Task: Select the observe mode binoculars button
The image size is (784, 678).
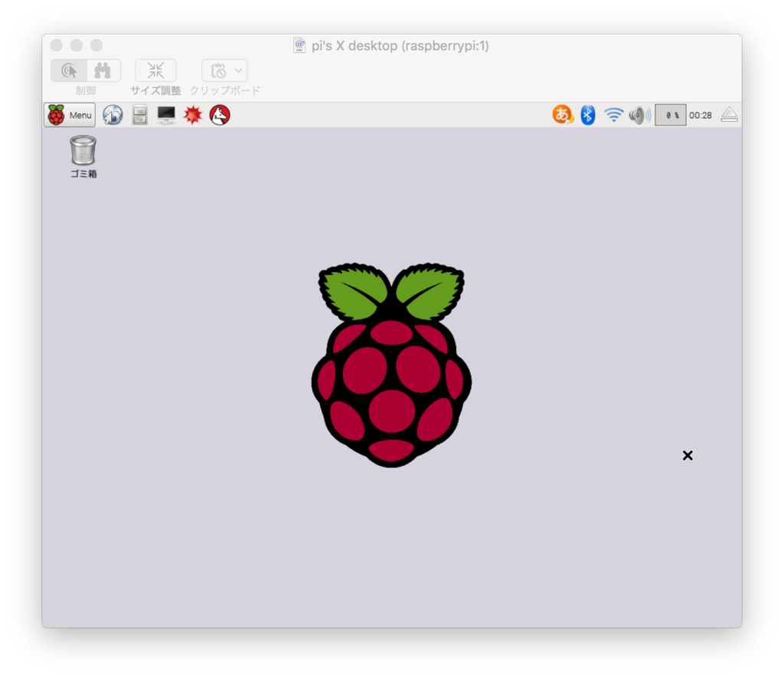Action: click(103, 70)
